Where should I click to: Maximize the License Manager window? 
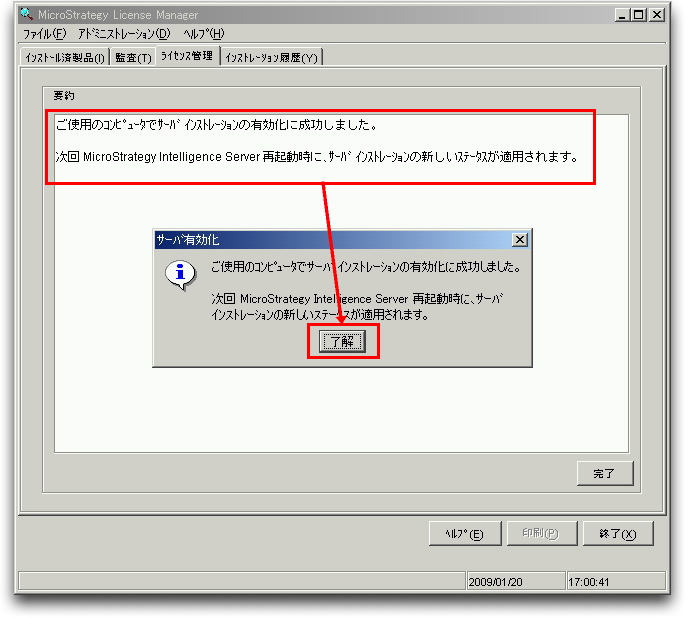[x=638, y=15]
